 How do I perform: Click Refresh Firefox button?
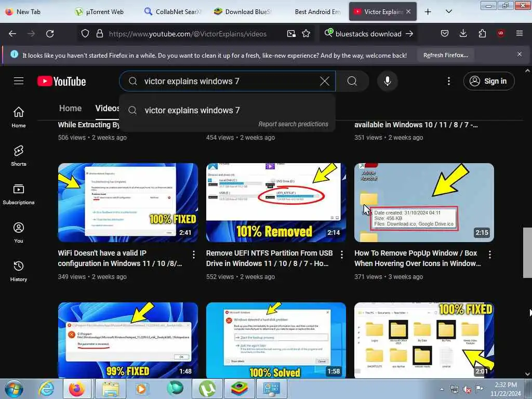445,55
